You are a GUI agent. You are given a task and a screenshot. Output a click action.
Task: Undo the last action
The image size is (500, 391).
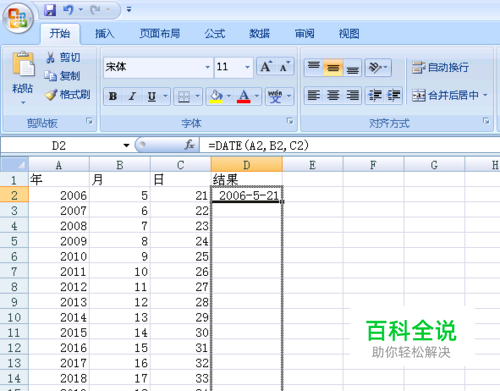68,10
